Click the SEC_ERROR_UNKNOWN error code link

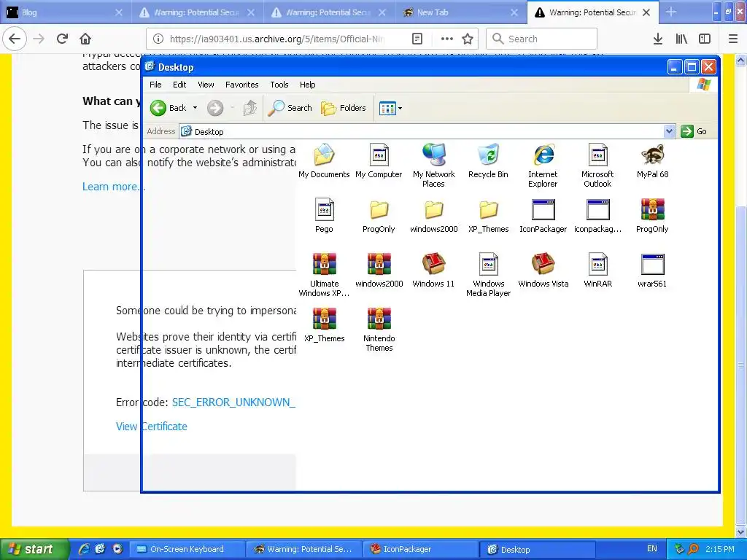[233, 402]
